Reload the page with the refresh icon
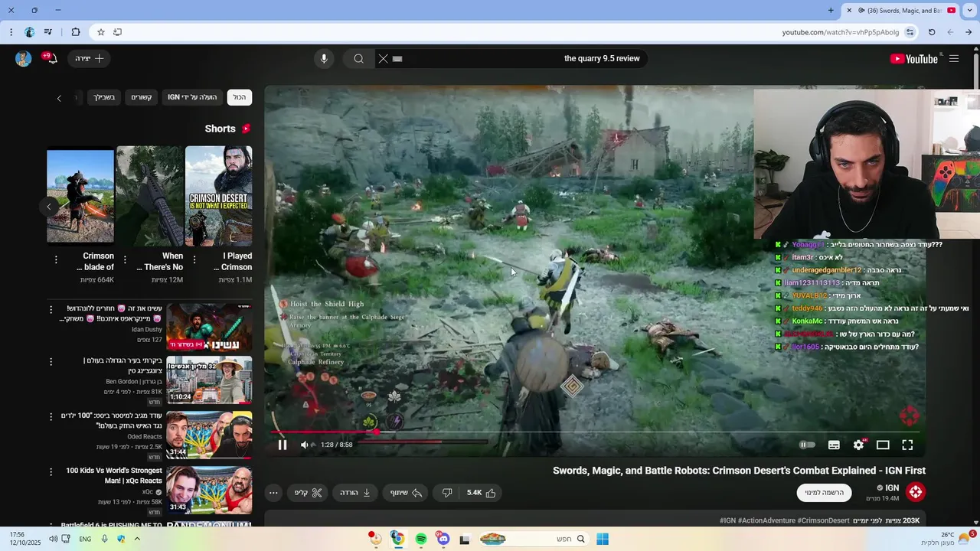 [932, 32]
